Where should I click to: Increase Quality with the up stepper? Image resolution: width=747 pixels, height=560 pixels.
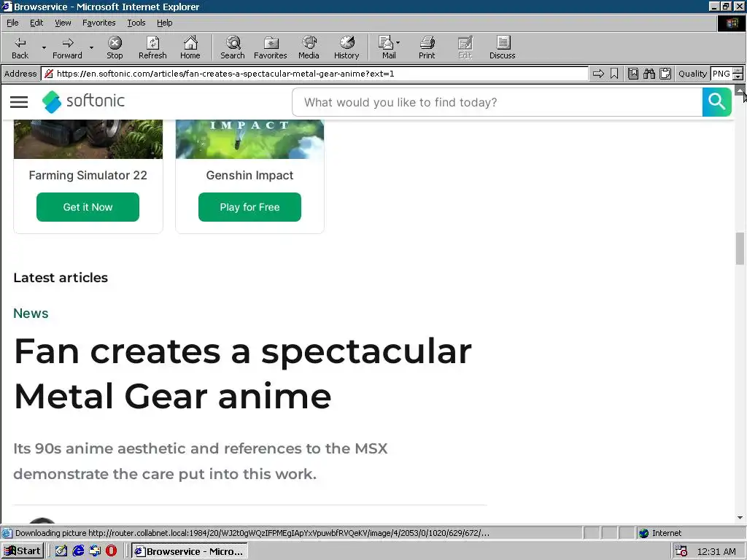click(738, 71)
